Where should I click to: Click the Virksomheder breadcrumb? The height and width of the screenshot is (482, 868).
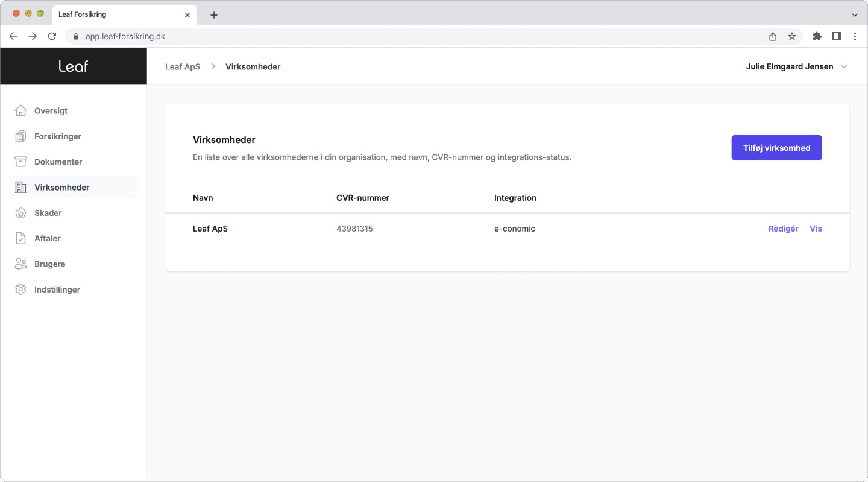[x=253, y=66]
